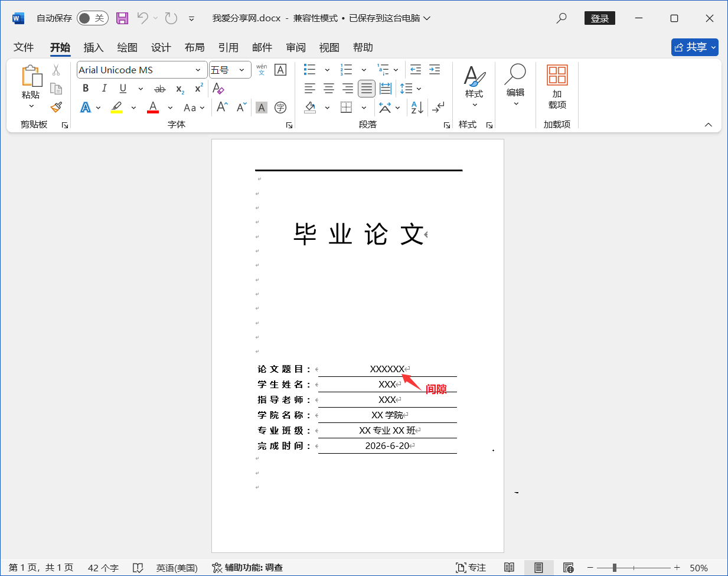Align text left
This screenshot has width=728, height=576.
(x=310, y=89)
